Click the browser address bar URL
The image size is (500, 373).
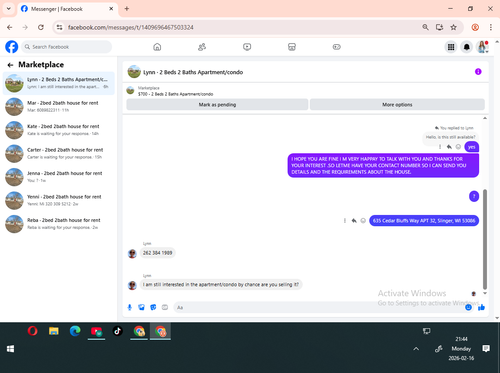[x=131, y=27]
